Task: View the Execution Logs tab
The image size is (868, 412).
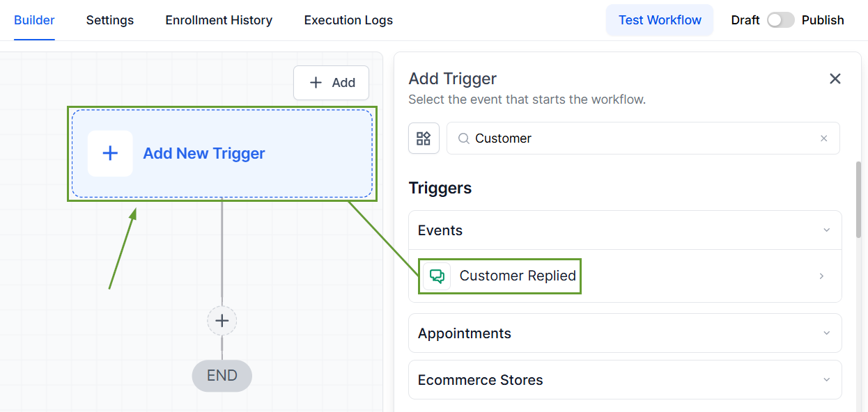Action: [348, 20]
